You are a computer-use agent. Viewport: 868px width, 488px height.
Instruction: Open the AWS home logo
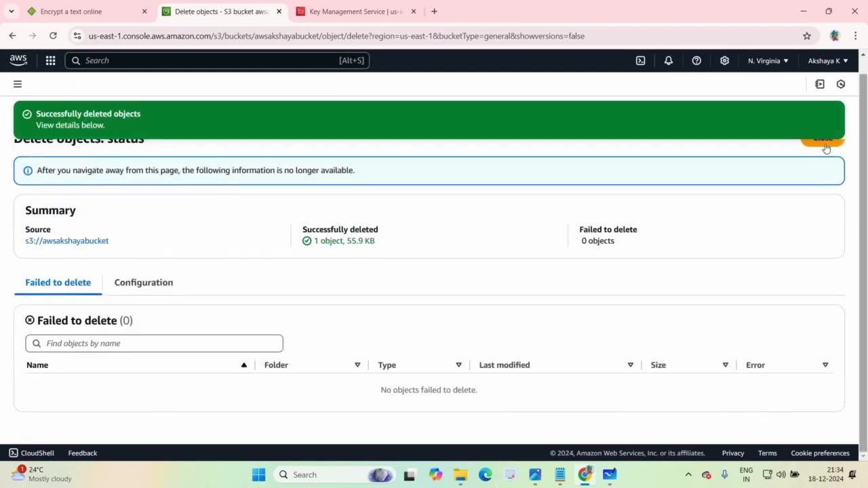click(x=18, y=60)
